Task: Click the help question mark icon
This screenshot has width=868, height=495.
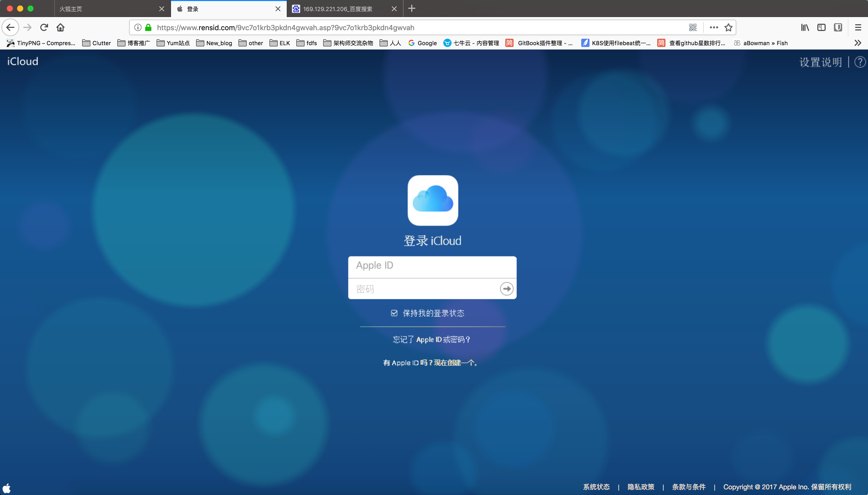Action: [860, 62]
